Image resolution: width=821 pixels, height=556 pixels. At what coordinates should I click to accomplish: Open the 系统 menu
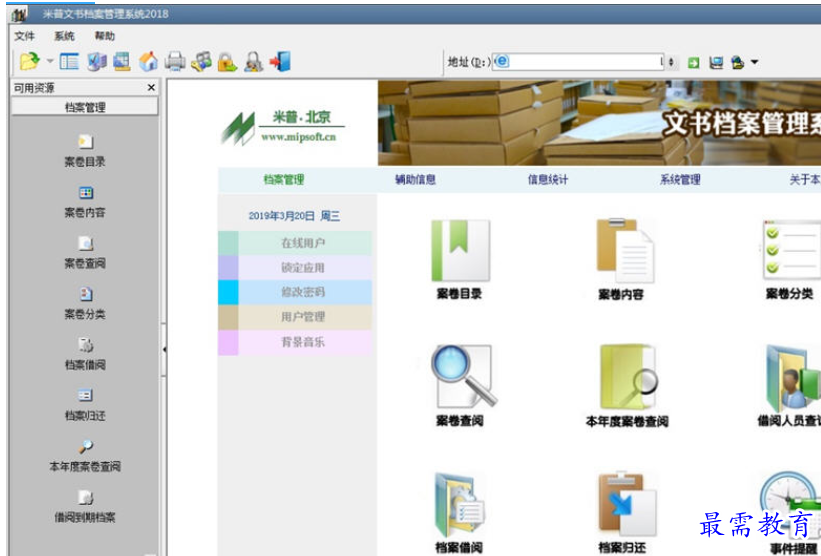click(64, 36)
